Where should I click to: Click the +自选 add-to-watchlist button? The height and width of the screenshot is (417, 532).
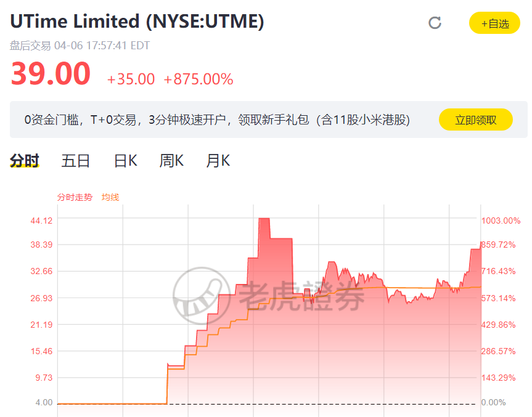(494, 22)
